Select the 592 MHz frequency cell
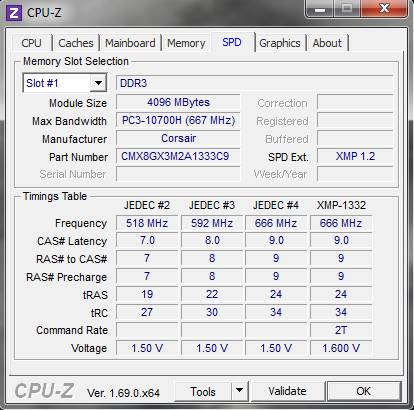The image size is (414, 410). (212, 223)
